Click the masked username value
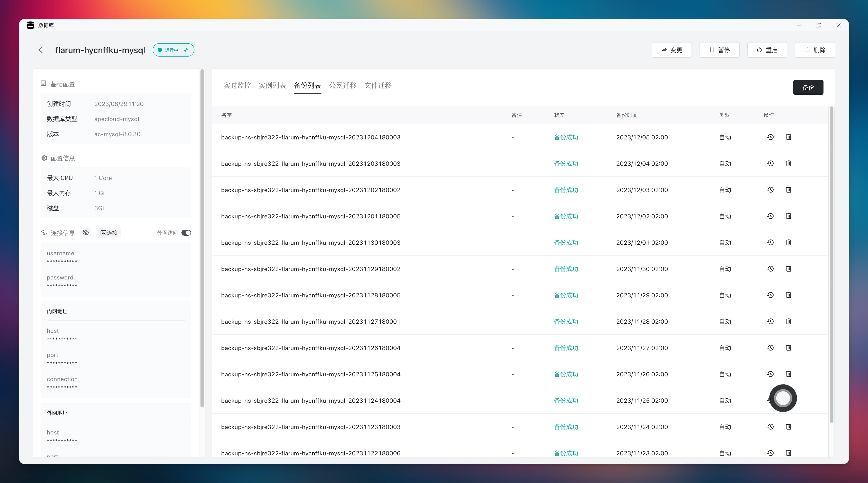 click(x=62, y=262)
